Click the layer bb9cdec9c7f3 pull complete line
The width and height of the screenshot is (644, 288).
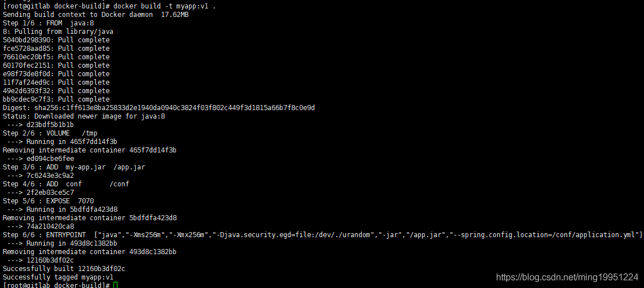click(56, 99)
